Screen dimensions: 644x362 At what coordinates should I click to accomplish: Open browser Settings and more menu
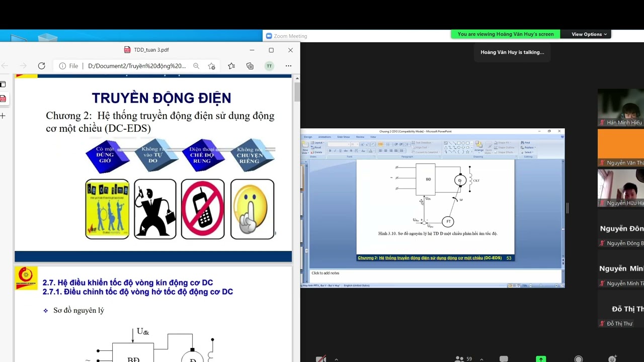point(288,66)
